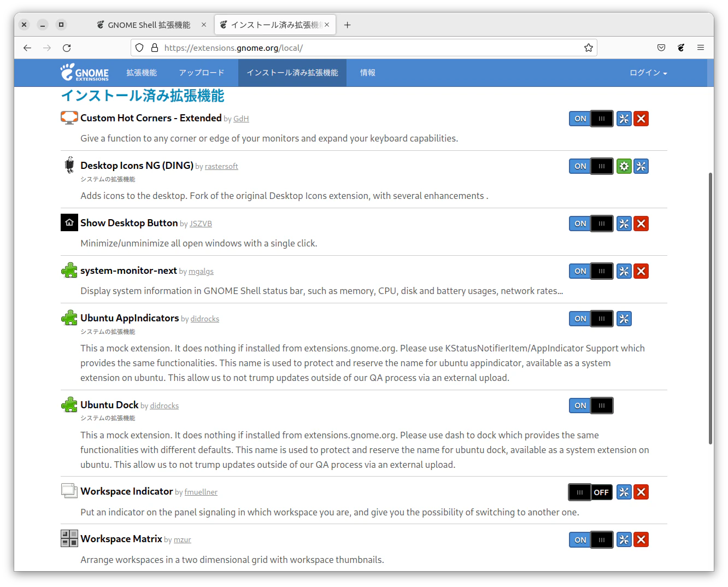This screenshot has height=587, width=728.
Task: Open 情報 navigation item
Action: [368, 73]
